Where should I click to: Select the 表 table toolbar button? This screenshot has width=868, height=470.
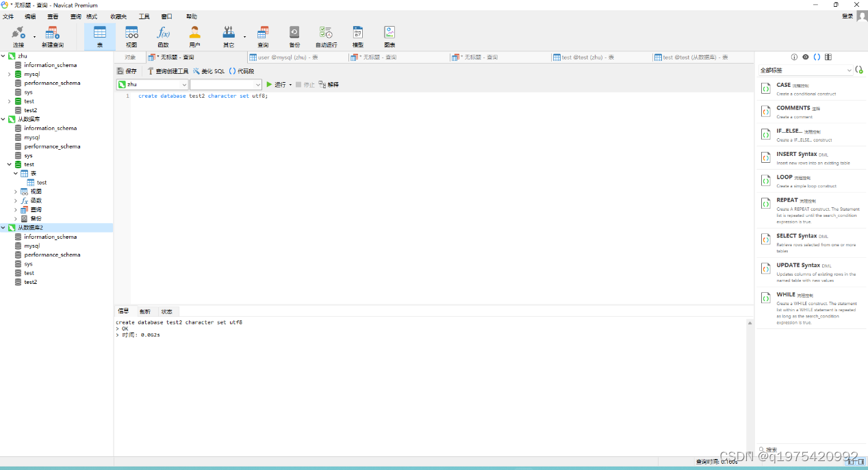click(100, 36)
